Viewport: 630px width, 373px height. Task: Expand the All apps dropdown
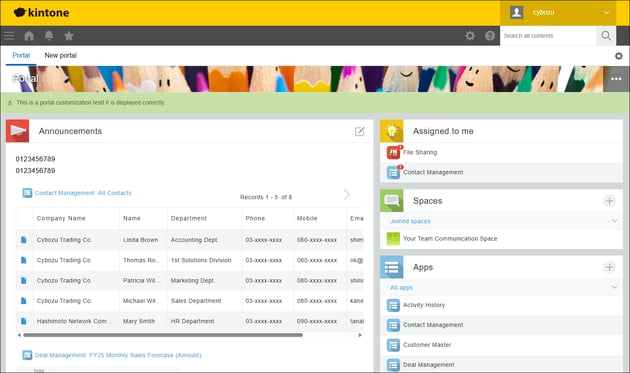coord(614,287)
